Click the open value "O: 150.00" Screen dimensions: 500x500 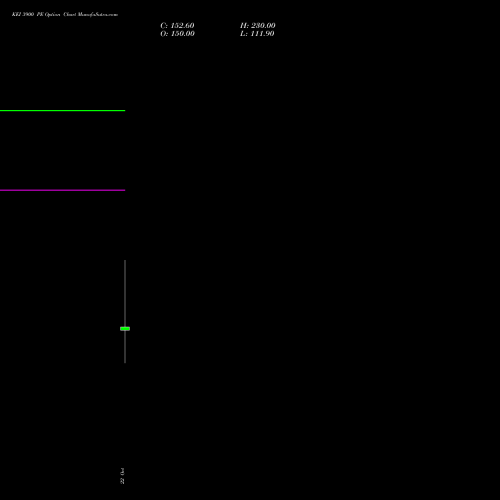pos(177,34)
